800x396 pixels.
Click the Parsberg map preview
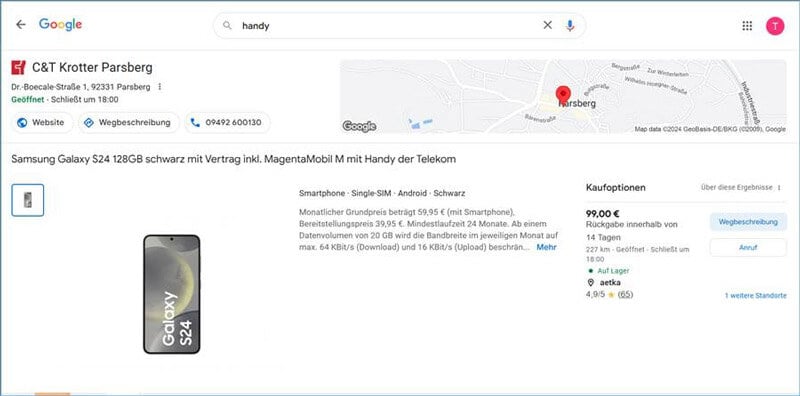pyautogui.click(x=563, y=96)
